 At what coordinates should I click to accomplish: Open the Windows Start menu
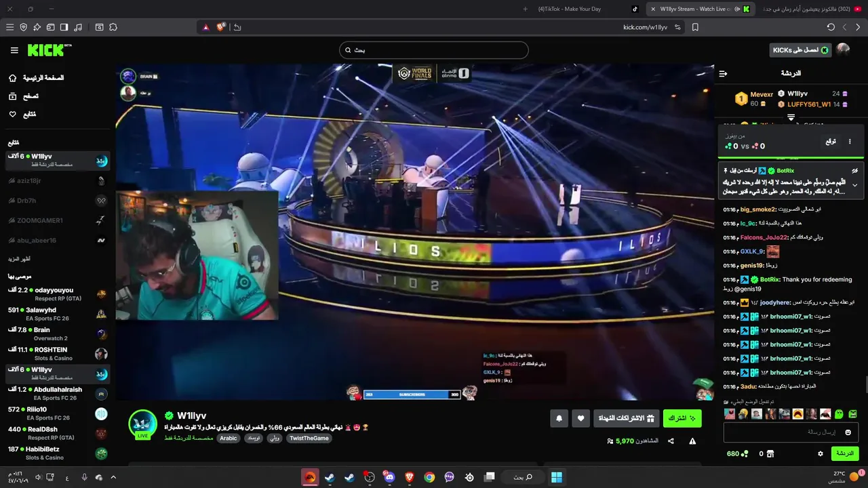pos(557,477)
